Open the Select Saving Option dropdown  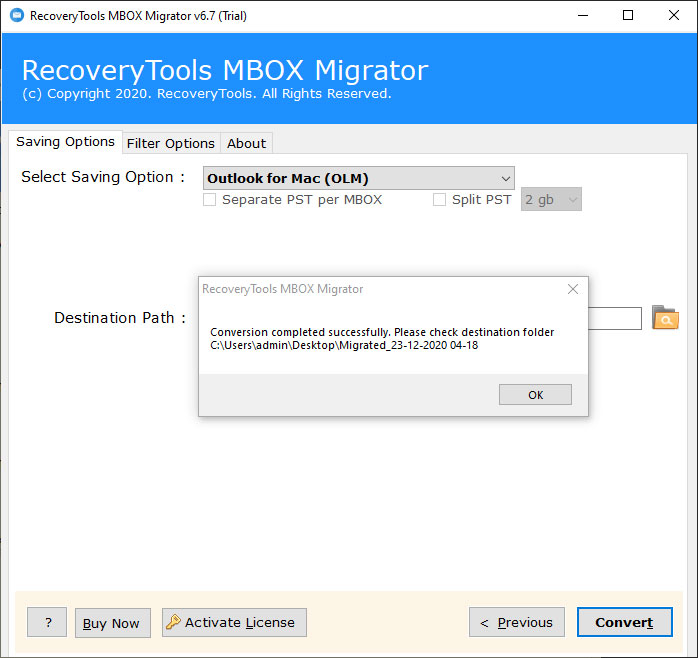click(358, 179)
